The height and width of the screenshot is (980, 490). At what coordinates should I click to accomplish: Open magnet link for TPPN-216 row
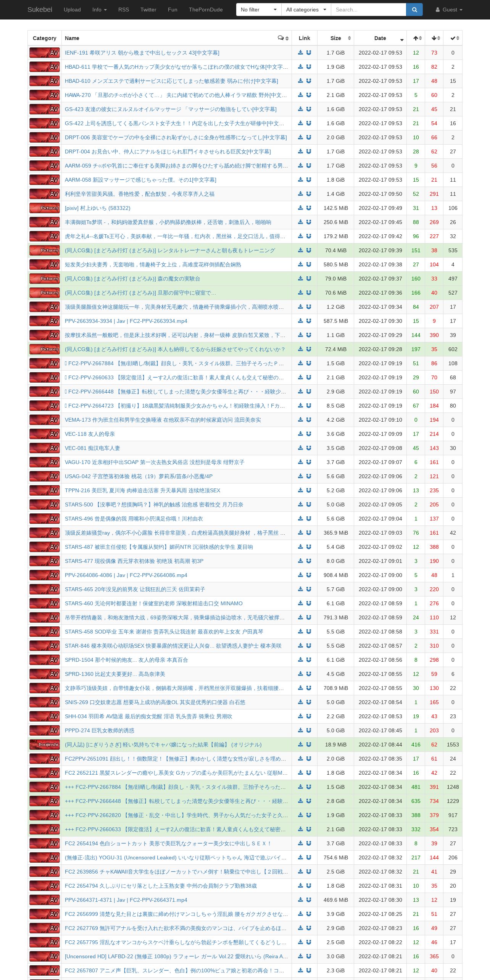tap(309, 490)
